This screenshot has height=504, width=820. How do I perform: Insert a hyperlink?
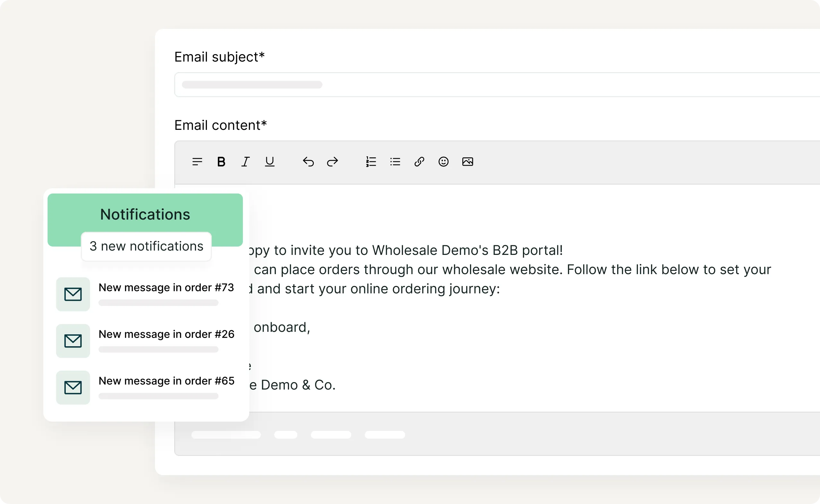[x=419, y=162]
